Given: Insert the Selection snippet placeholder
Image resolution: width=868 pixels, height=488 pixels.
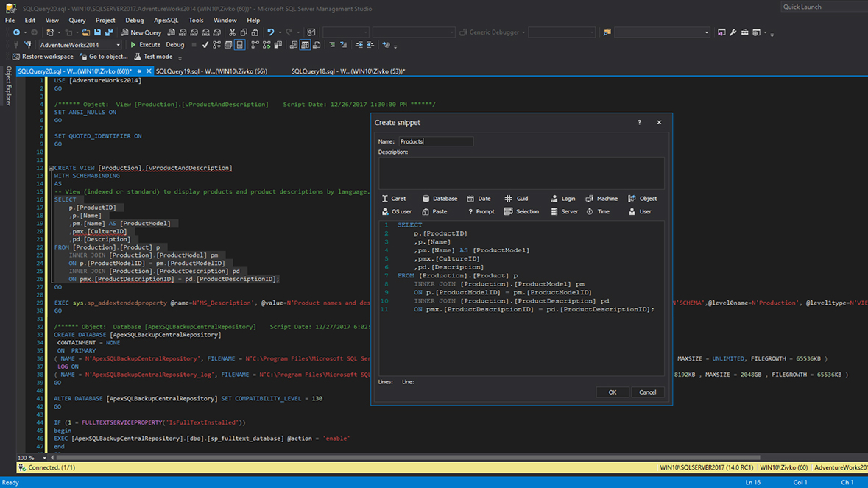Looking at the screenshot, I should click(x=521, y=211).
